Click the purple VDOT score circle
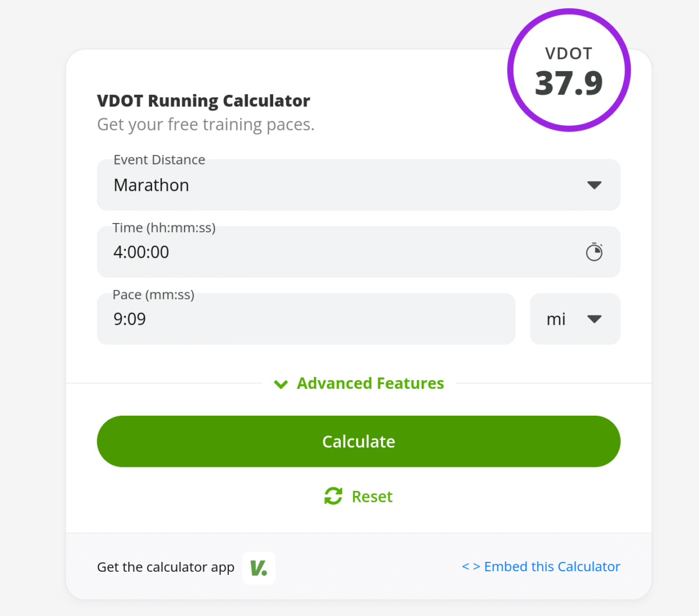The height and width of the screenshot is (616, 699). click(568, 69)
